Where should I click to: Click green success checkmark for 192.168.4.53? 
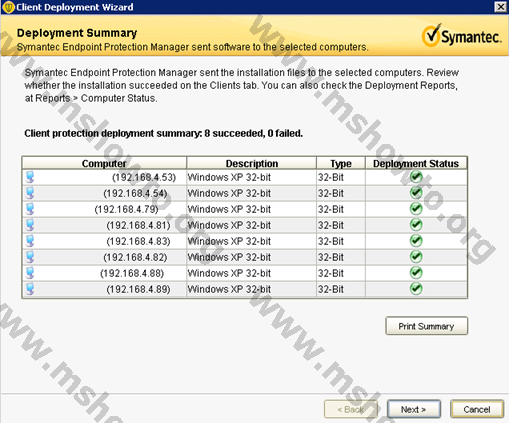(x=416, y=177)
